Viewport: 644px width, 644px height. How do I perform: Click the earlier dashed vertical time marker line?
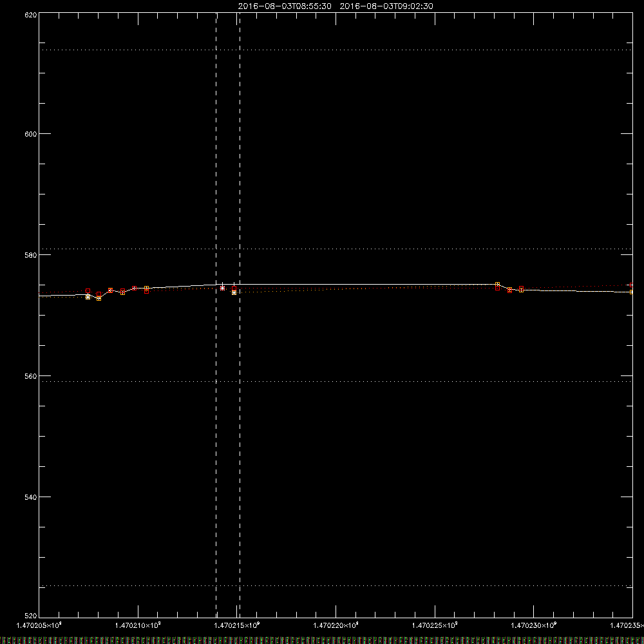coord(216,315)
